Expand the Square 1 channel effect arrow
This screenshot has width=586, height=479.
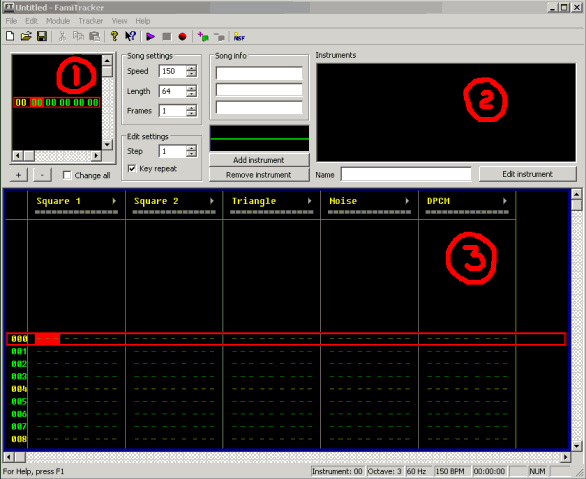114,201
